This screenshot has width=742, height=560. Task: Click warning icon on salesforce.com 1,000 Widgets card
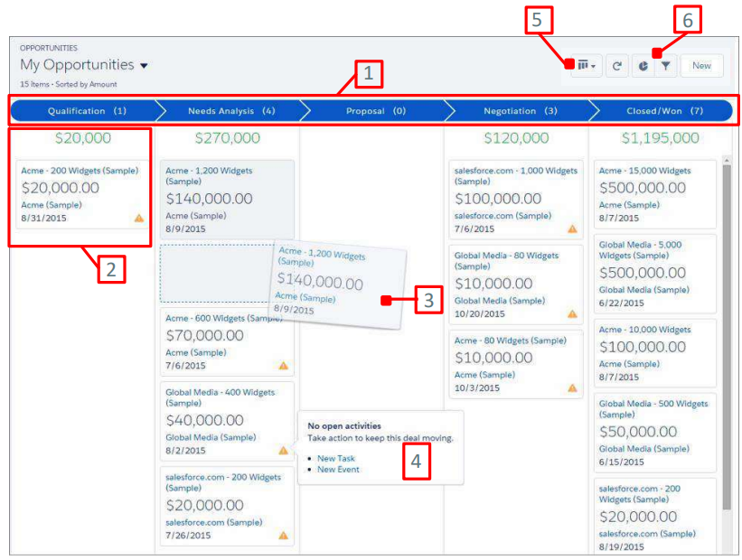572,229
